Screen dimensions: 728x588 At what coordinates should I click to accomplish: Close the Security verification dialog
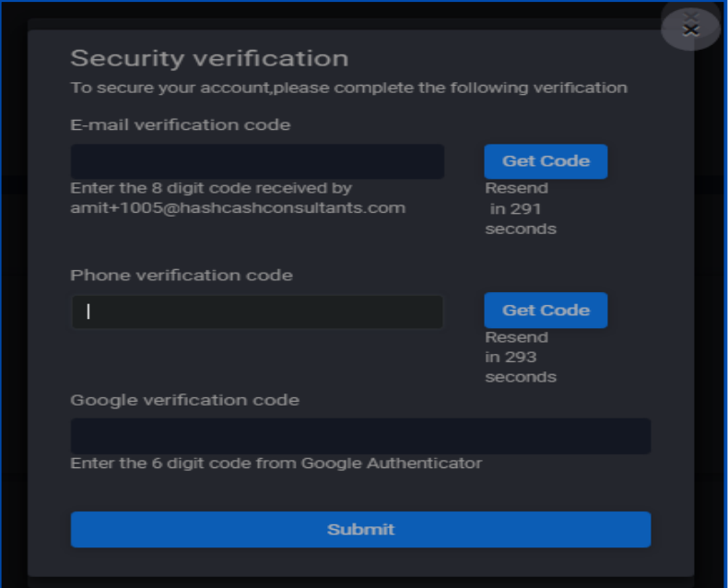690,29
